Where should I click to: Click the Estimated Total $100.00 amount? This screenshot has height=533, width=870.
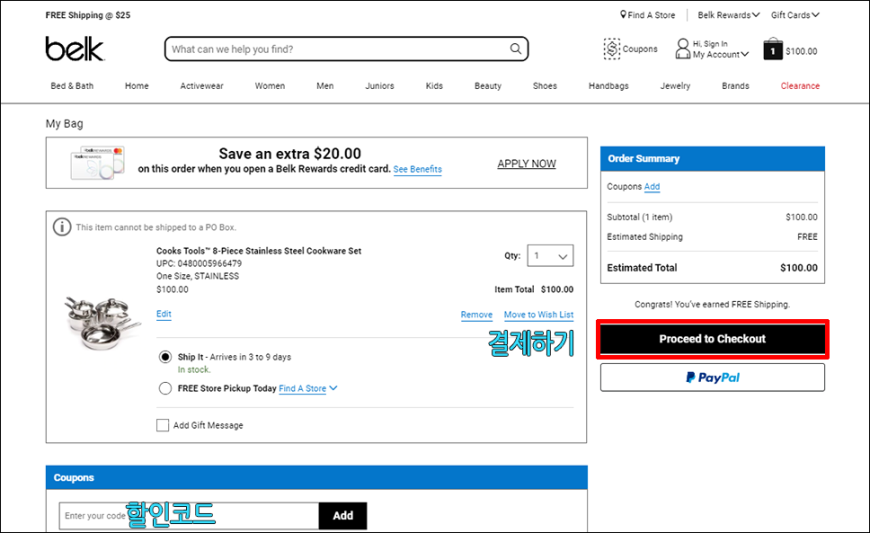[798, 267]
